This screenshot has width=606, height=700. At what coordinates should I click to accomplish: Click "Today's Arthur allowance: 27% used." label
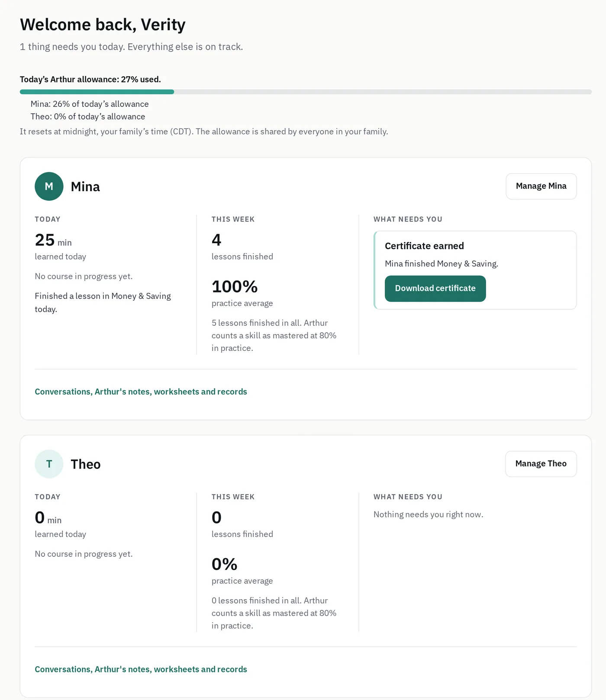(90, 80)
